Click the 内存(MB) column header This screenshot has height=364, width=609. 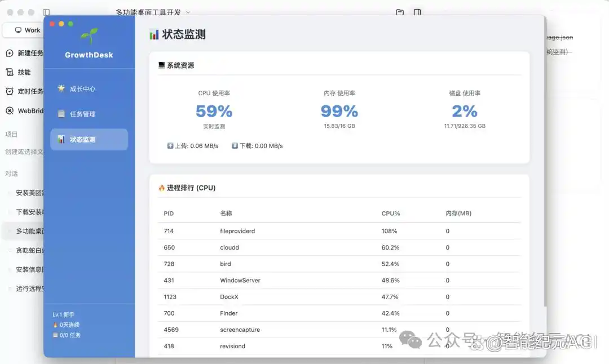coord(458,214)
